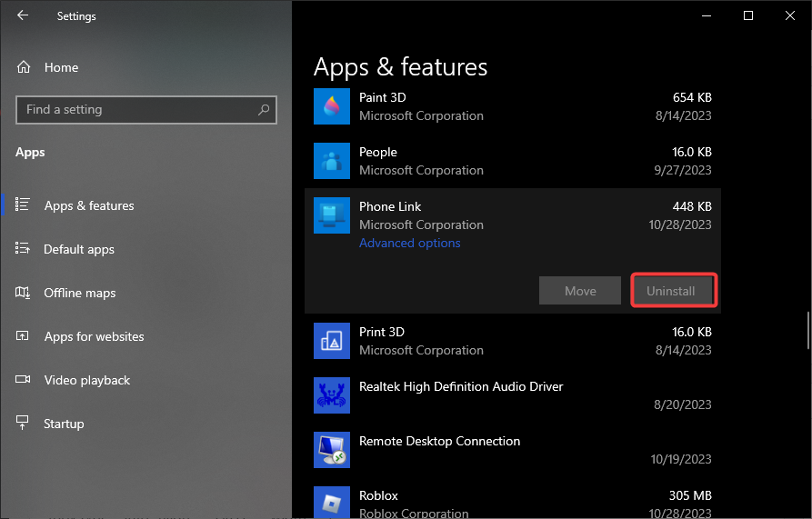Screen dimensions: 812x519
Task: Open Default apps settings
Action: coord(79,249)
